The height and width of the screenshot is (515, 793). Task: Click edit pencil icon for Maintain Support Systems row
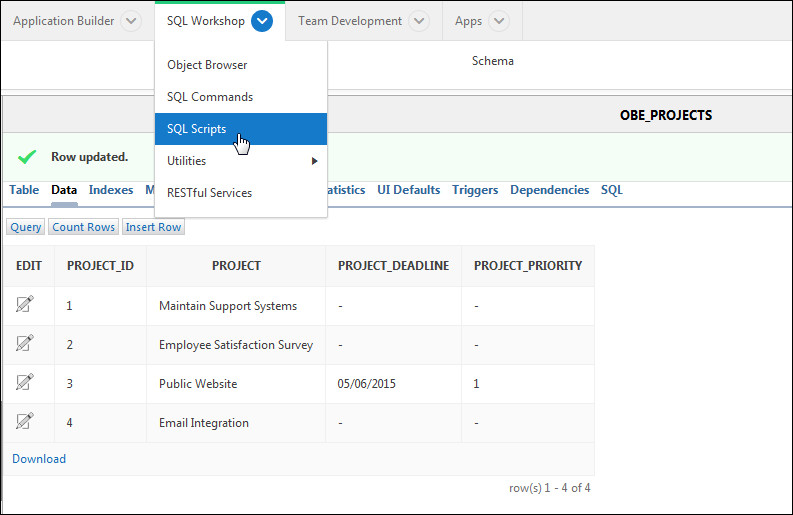pyautogui.click(x=25, y=305)
